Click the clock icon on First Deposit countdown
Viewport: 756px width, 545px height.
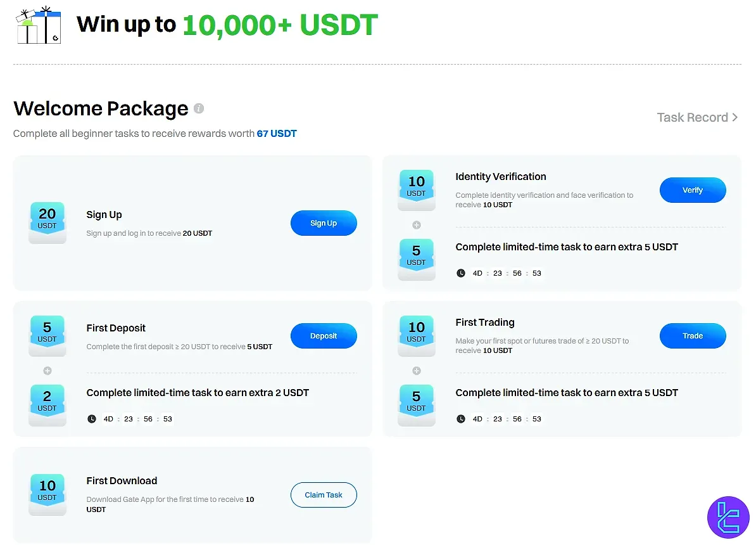91,418
